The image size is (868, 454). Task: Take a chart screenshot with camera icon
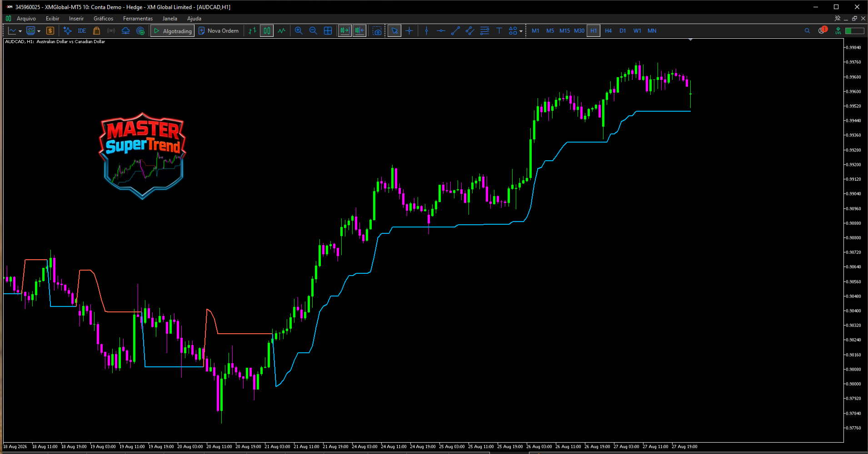tap(377, 31)
